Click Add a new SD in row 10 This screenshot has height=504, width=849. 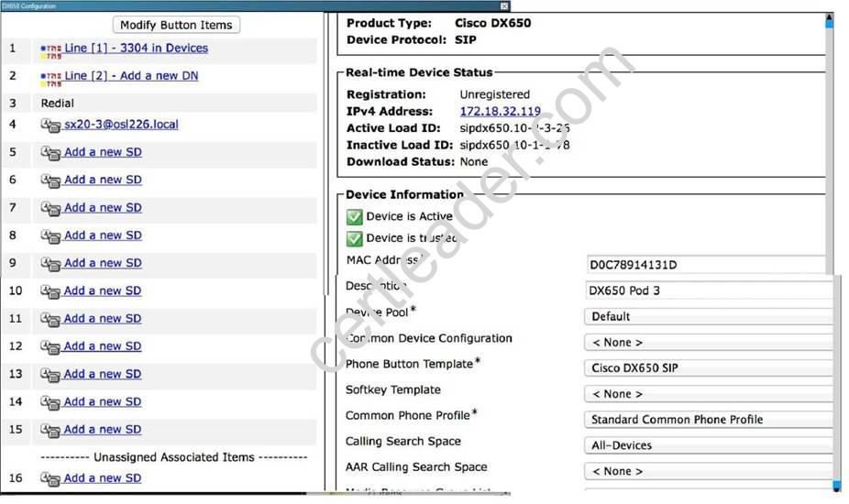pyautogui.click(x=103, y=290)
